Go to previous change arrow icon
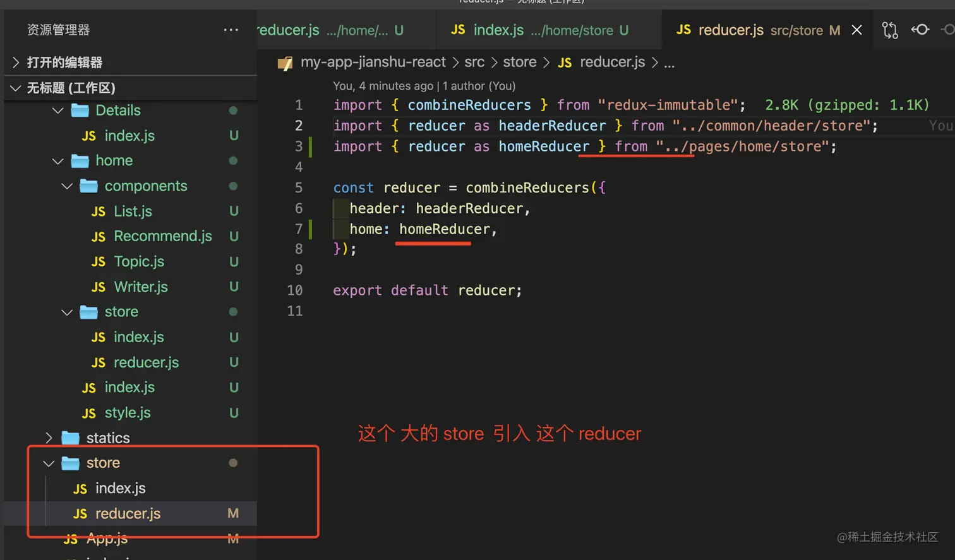Screen dimensions: 955x560 point(920,29)
